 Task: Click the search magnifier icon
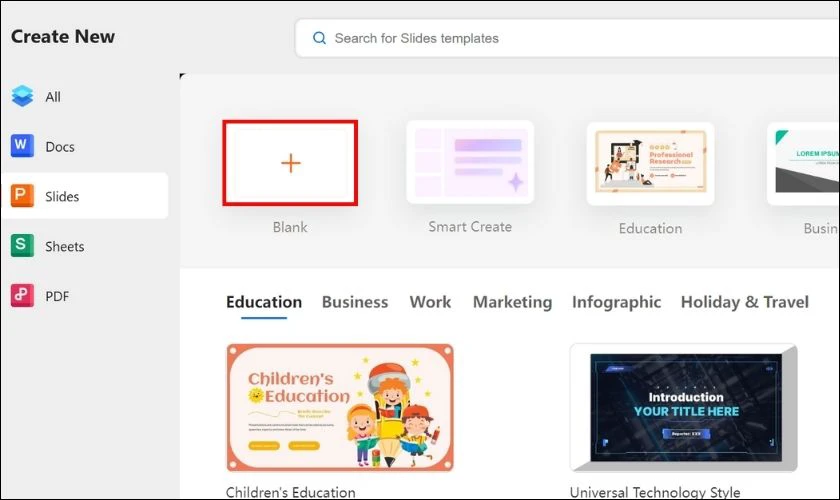tap(319, 38)
